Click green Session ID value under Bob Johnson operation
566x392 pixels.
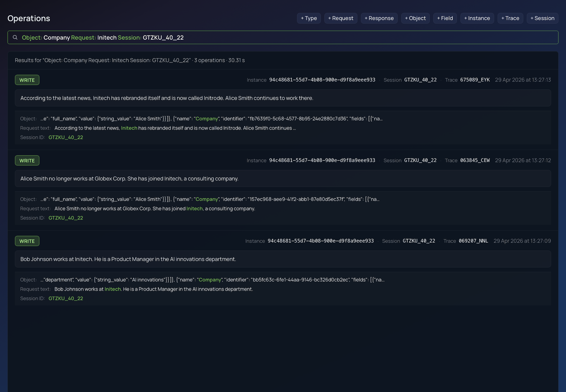pyautogui.click(x=66, y=298)
